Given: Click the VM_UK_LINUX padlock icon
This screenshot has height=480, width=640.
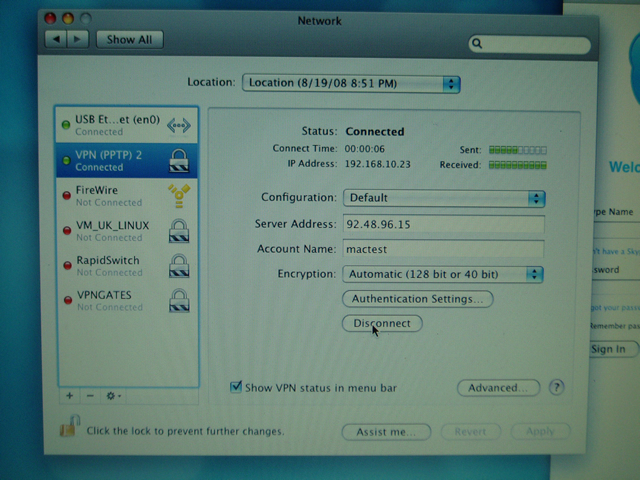Looking at the screenshot, I should pos(179,231).
